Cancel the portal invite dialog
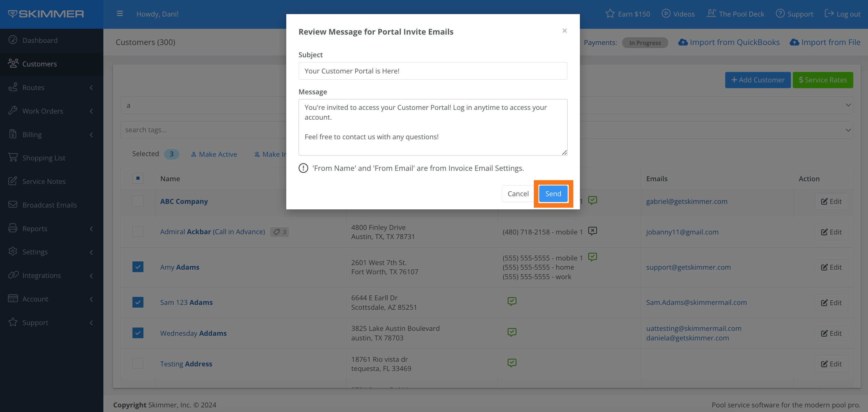 tap(517, 193)
